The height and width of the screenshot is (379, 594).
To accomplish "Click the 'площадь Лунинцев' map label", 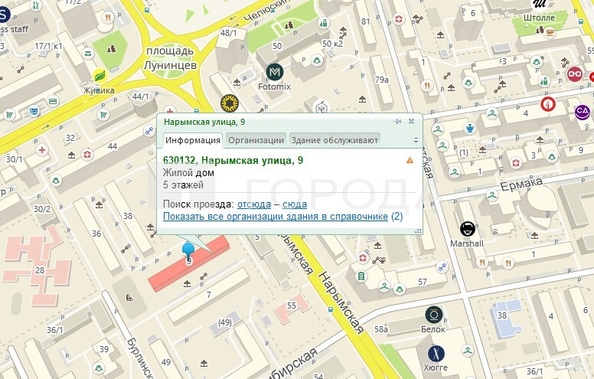I will tap(171, 58).
